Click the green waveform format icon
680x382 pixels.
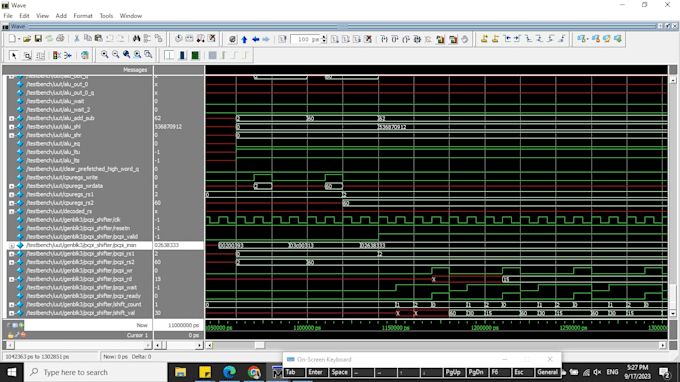tap(195, 56)
